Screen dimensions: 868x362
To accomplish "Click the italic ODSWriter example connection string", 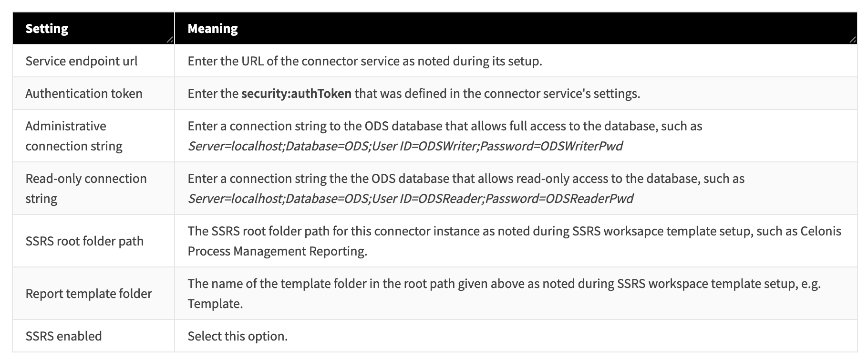I will [x=405, y=146].
